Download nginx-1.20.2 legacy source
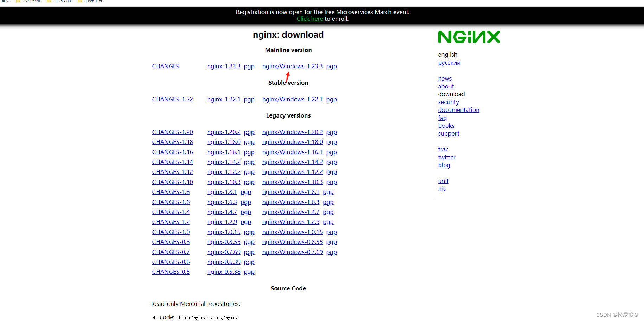644x321 pixels. tap(224, 132)
